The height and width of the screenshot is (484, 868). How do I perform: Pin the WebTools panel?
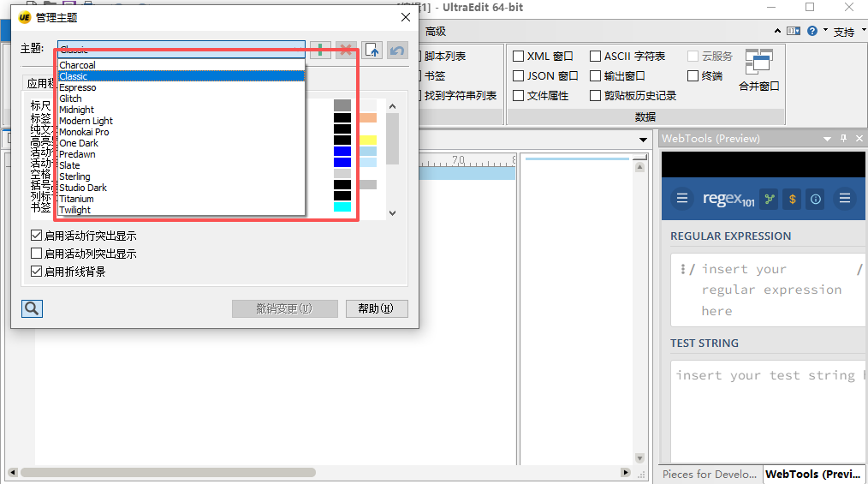tap(844, 139)
